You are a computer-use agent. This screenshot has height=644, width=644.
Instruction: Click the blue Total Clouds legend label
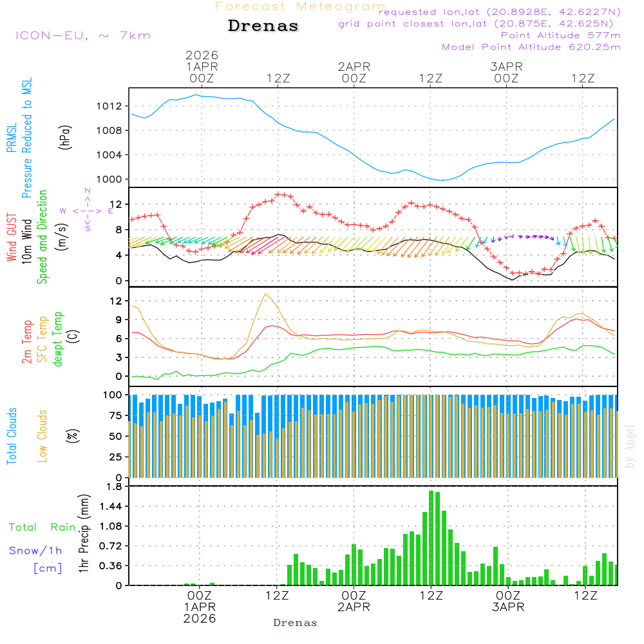click(12, 436)
